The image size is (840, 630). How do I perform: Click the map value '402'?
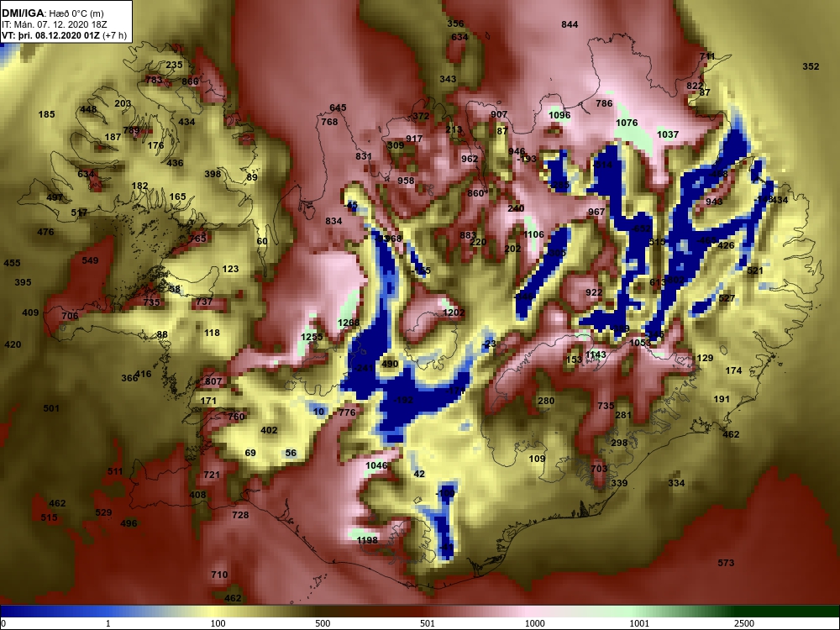[269, 430]
